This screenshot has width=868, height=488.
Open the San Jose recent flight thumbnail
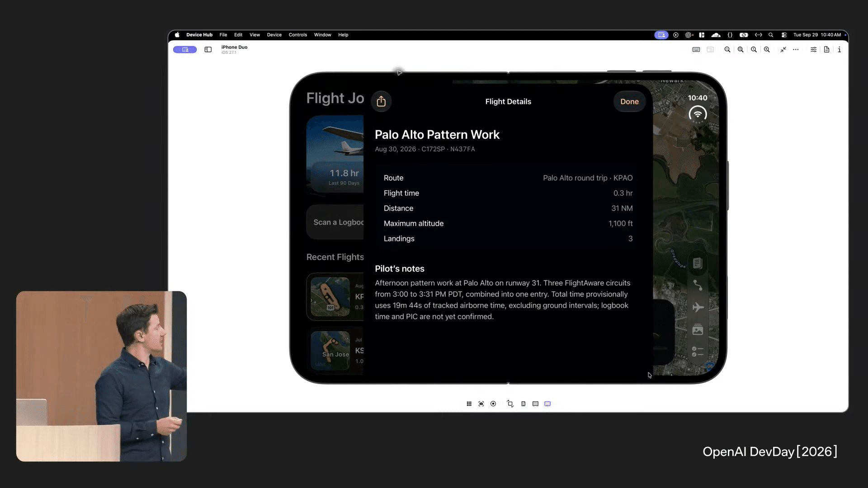(330, 351)
